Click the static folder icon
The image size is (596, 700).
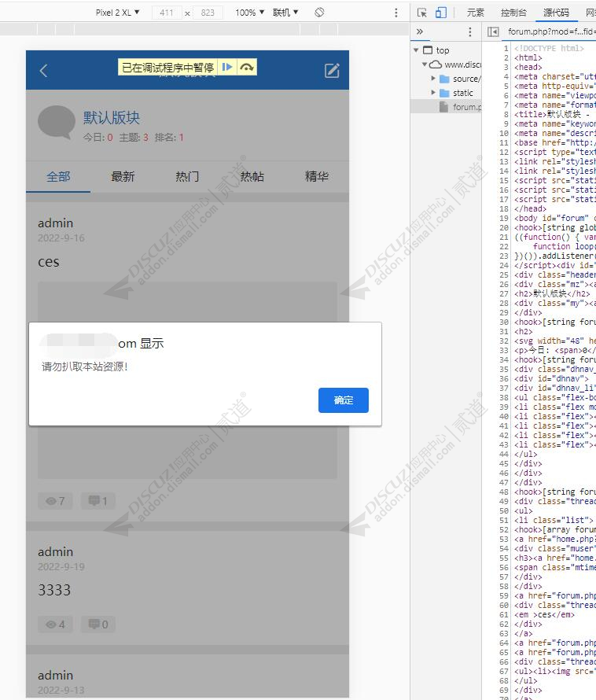444,93
